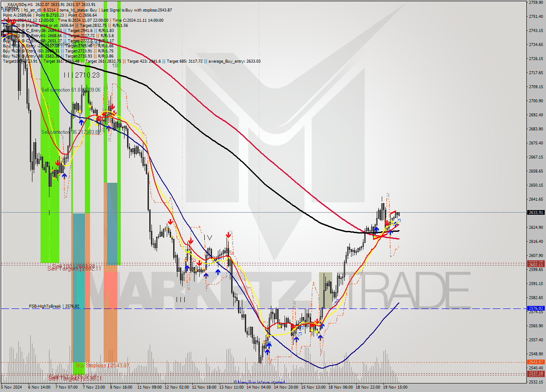This screenshot has width=546, height=392.
Task: Click the 19 Nov 15:00 time label
Action: coord(395,388)
